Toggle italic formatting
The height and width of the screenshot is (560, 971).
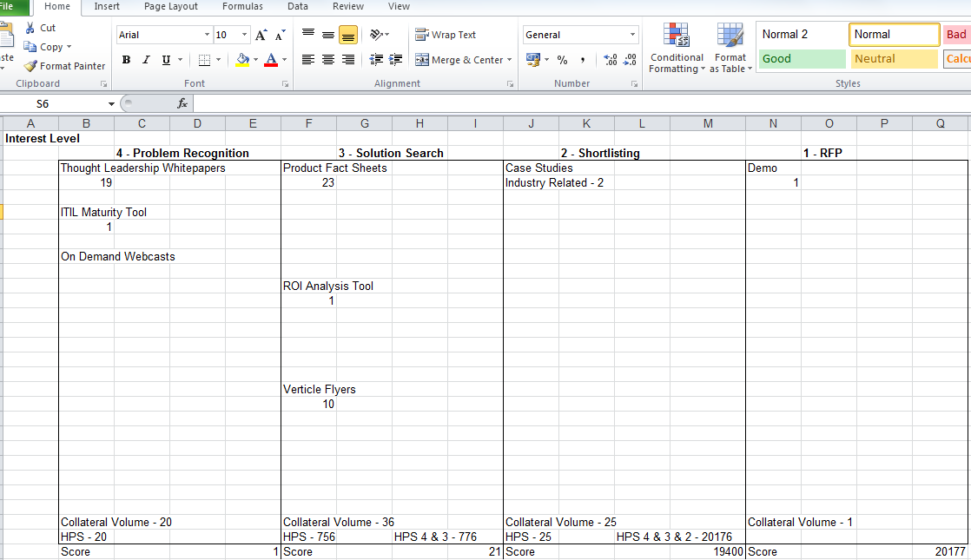[x=146, y=60]
